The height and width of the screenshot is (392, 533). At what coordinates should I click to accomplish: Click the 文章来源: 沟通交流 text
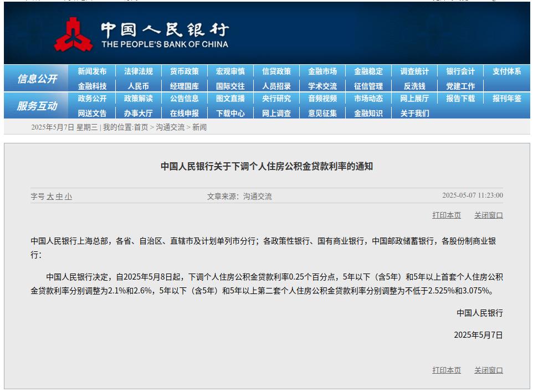tap(239, 197)
